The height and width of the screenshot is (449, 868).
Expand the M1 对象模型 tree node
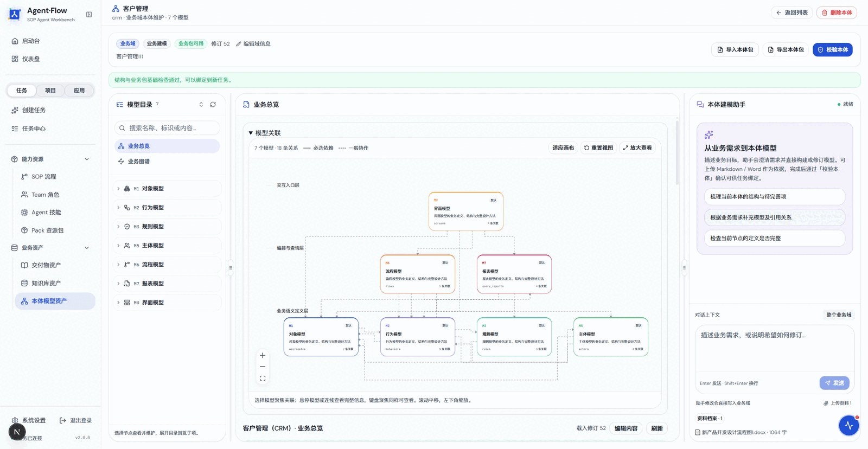tap(118, 189)
